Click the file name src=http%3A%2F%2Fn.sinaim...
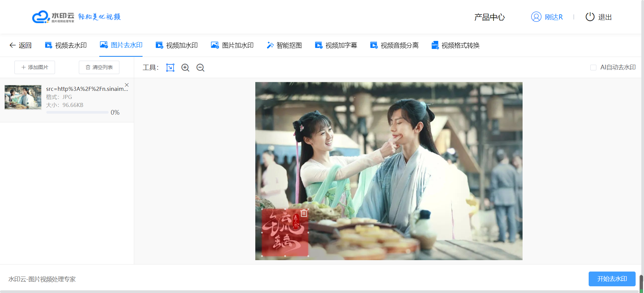Viewport: 644px width, 293px height. click(x=87, y=89)
